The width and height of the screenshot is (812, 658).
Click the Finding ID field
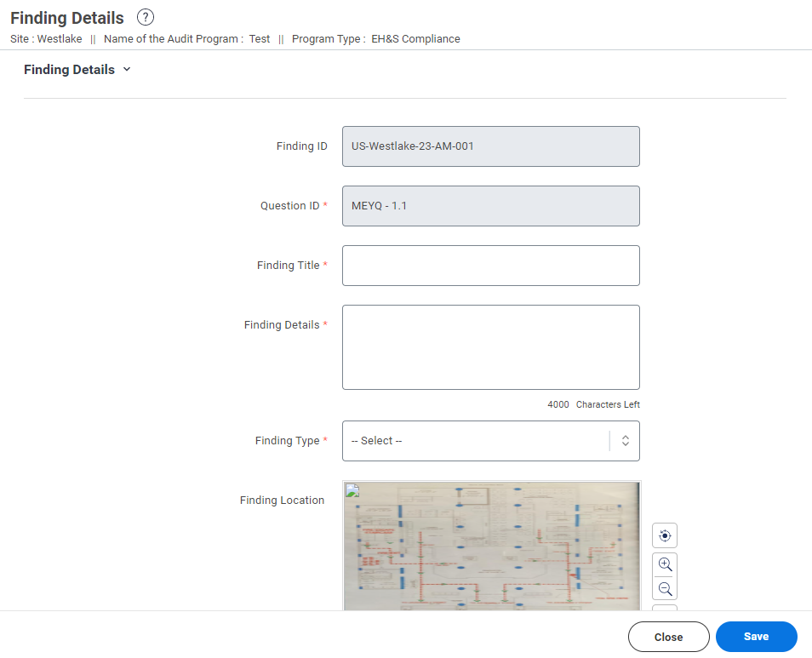[x=490, y=146]
